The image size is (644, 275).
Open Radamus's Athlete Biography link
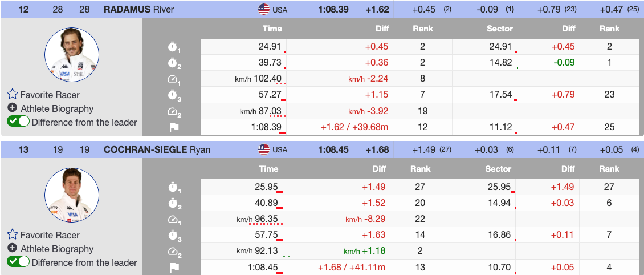pyautogui.click(x=57, y=108)
